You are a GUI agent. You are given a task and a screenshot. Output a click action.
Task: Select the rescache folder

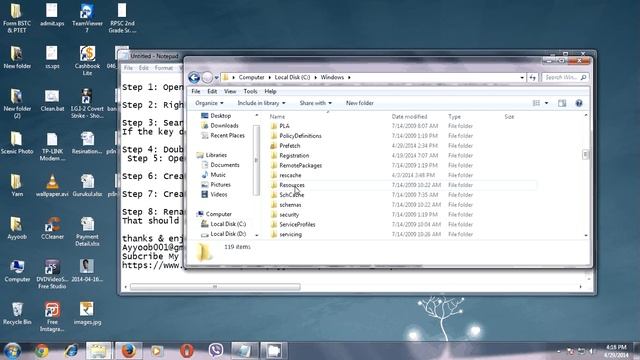pyautogui.click(x=290, y=175)
